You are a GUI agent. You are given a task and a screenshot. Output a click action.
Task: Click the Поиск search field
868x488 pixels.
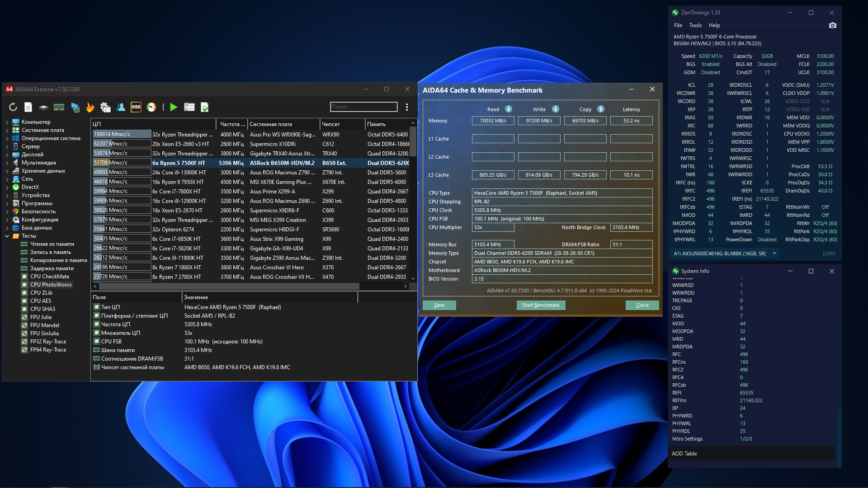[x=363, y=107]
